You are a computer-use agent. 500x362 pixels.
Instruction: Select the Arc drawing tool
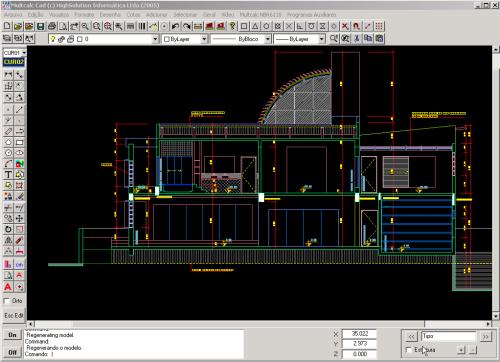(x=8, y=164)
